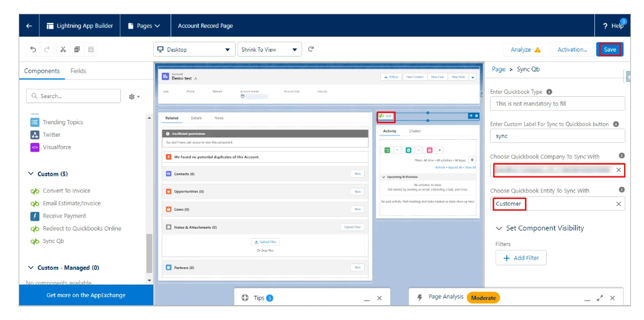This screenshot has height=320, width=644.
Task: Click the Analyze button
Action: tap(525, 49)
